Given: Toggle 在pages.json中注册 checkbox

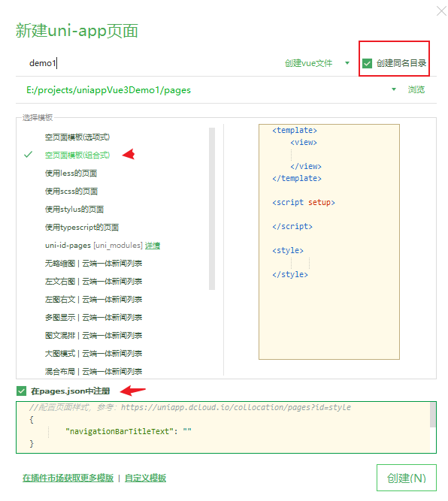Looking at the screenshot, I should click(21, 391).
